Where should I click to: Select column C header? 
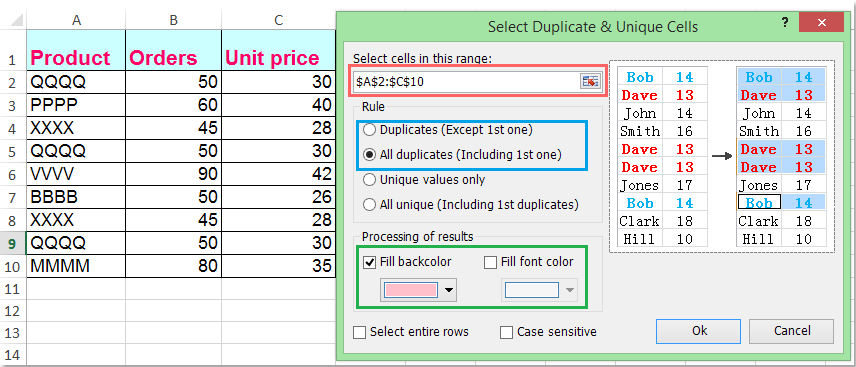pyautogui.click(x=278, y=20)
